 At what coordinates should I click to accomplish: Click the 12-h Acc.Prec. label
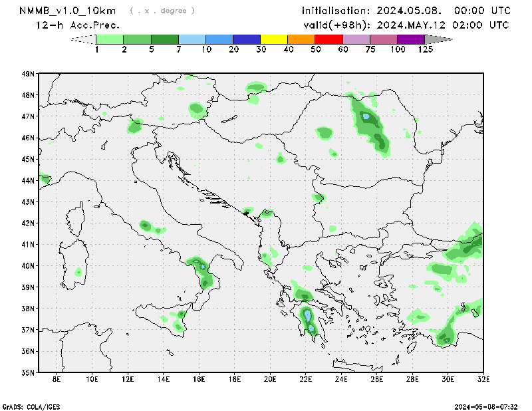78,25
